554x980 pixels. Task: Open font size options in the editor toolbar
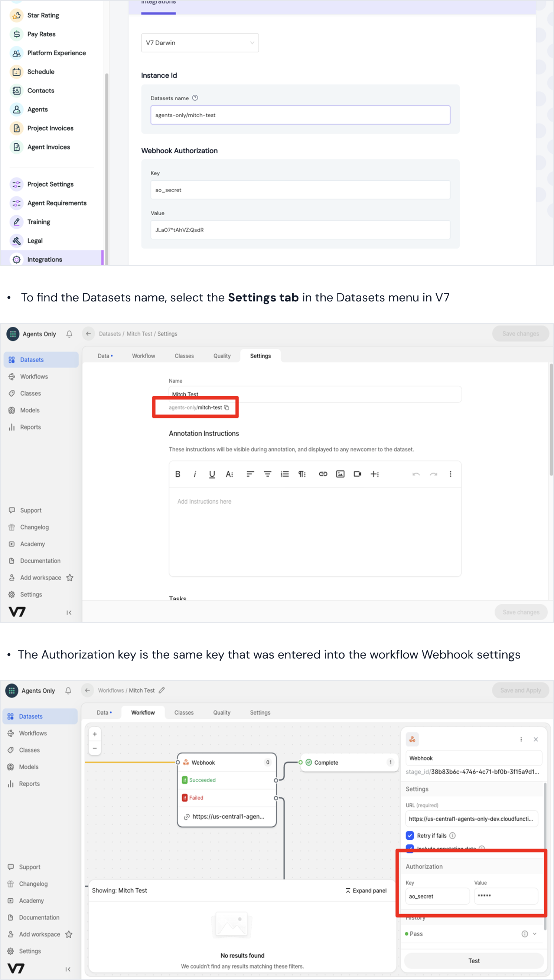point(229,474)
